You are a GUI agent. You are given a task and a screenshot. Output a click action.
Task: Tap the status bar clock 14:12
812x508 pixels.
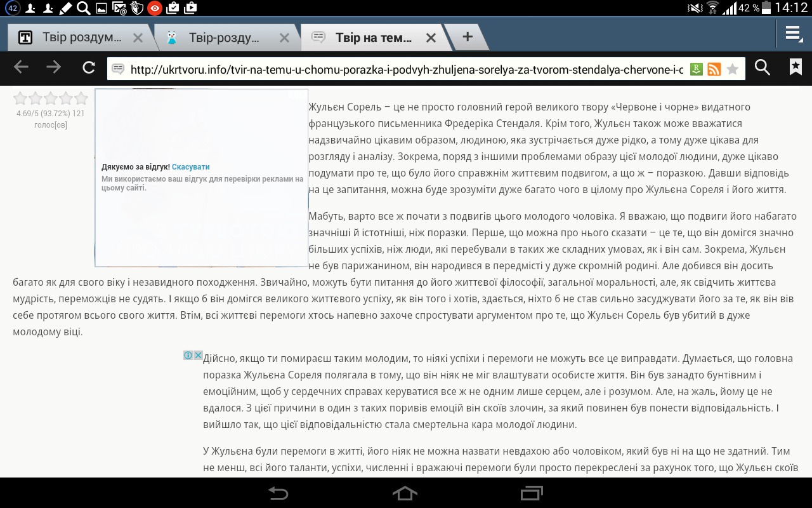[x=790, y=8]
